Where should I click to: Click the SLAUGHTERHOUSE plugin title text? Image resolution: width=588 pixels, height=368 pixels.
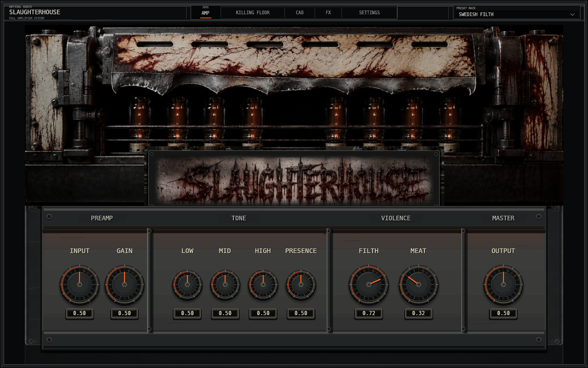coord(34,12)
